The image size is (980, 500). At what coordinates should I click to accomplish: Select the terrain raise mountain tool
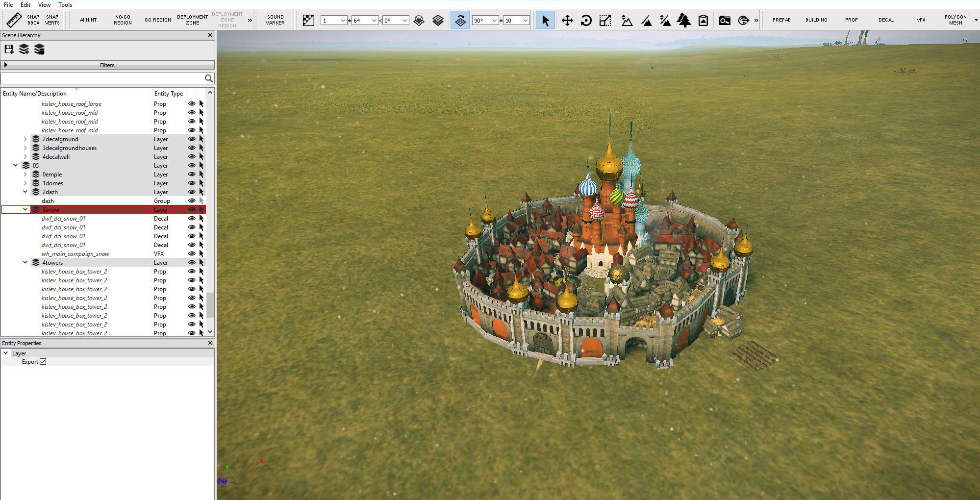click(627, 20)
